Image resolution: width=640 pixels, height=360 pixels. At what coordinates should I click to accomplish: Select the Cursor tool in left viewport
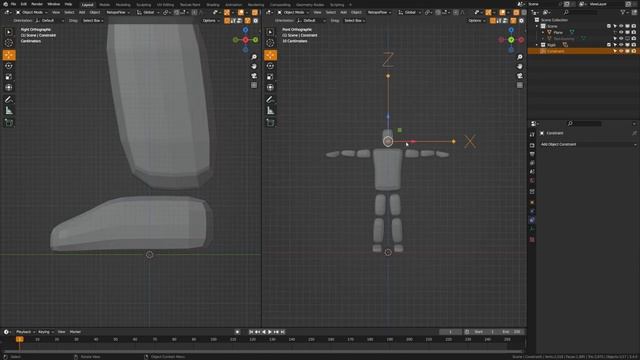tap(9, 43)
